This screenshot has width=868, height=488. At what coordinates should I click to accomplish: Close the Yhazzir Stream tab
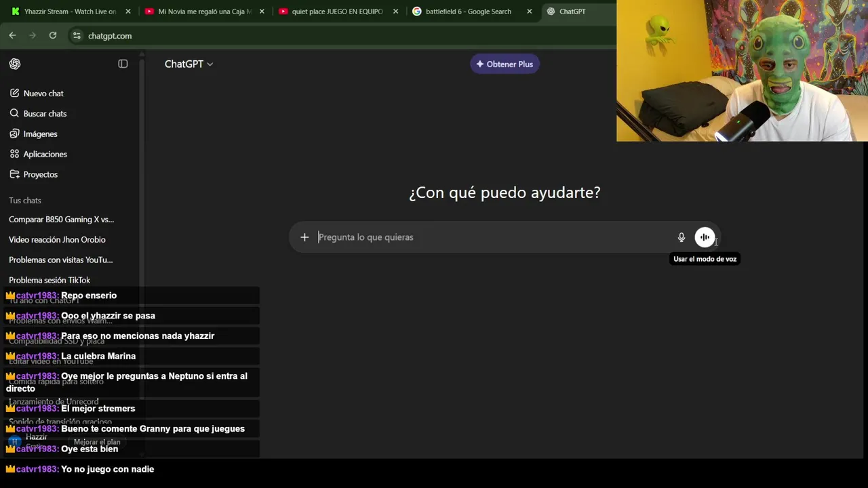127,12
